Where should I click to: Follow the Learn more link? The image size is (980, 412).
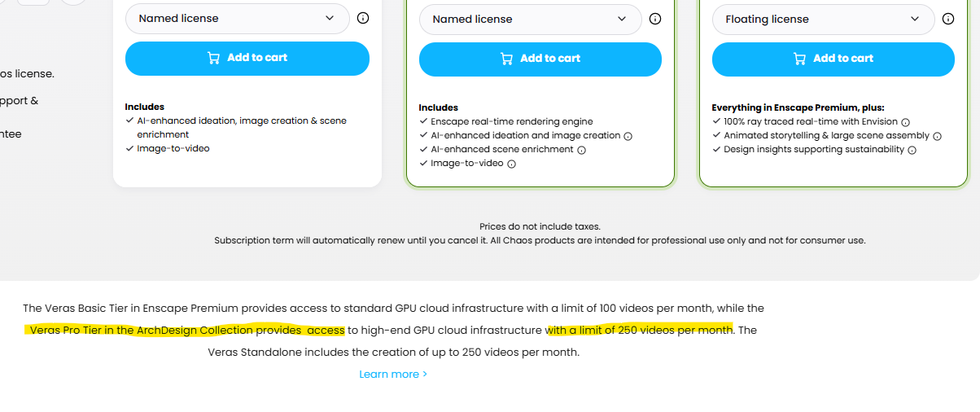pyautogui.click(x=393, y=375)
